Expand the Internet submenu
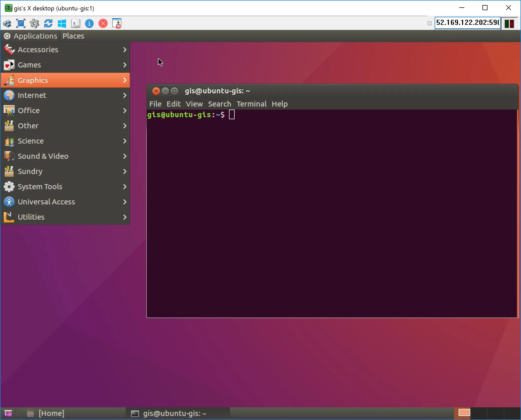The height and width of the screenshot is (420, 521). point(66,95)
